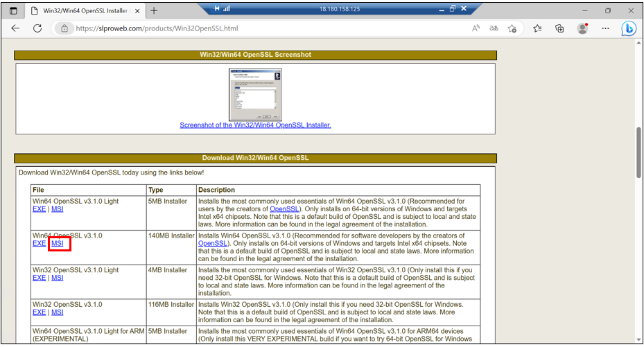This screenshot has width=644, height=347.
Task: Minimize the Edge browser window
Action: click(585, 10)
